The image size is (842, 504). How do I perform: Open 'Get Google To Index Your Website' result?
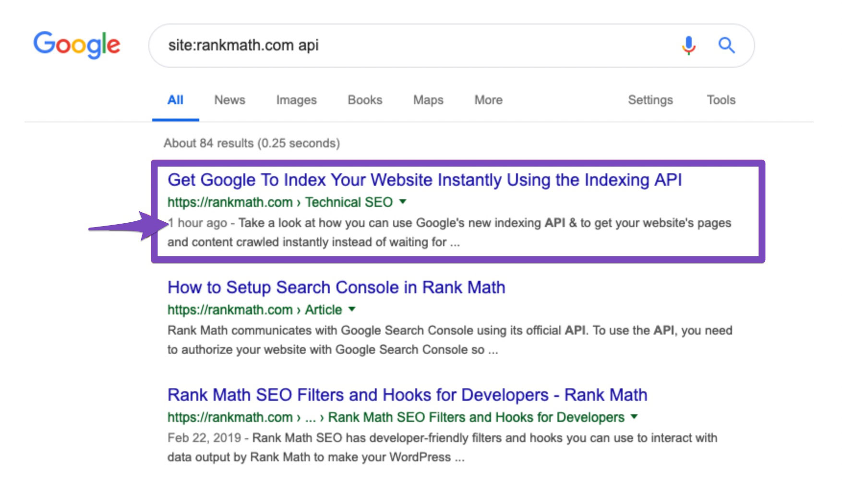[424, 180]
